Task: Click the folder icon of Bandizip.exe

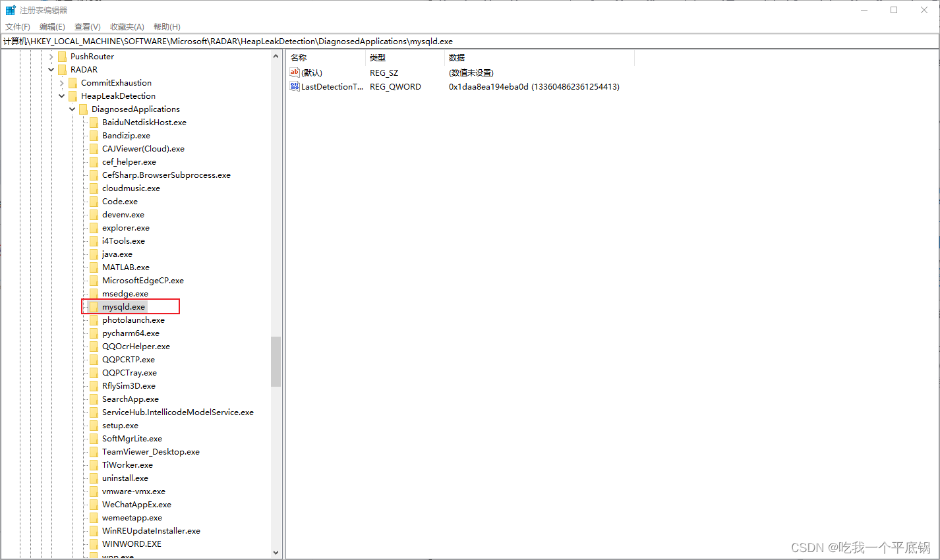Action: pyautogui.click(x=94, y=136)
